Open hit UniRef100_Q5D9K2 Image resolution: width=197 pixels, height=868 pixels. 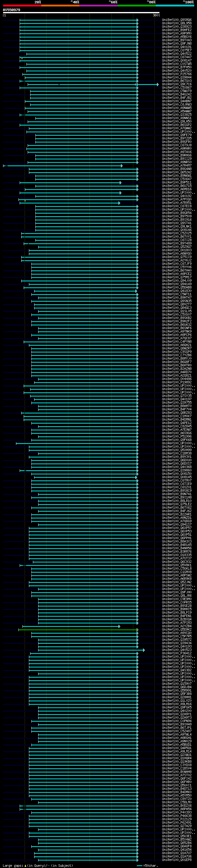[x=177, y=630]
